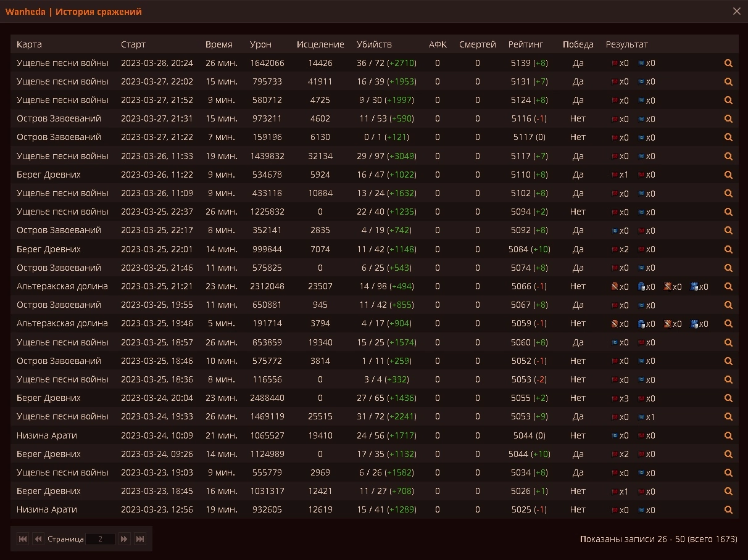Inspect the 2023-03-23, 12:56 battle via magnifier
Screen dimensions: 748x560
tap(728, 510)
